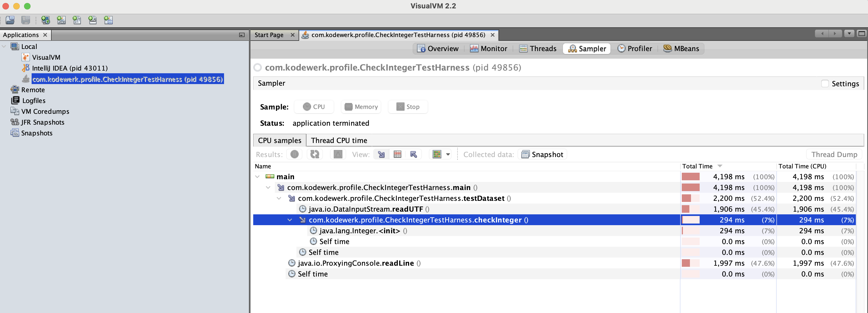Open the thread filter dropdown arrow
Screen dimensions: 868x313
[448, 154]
